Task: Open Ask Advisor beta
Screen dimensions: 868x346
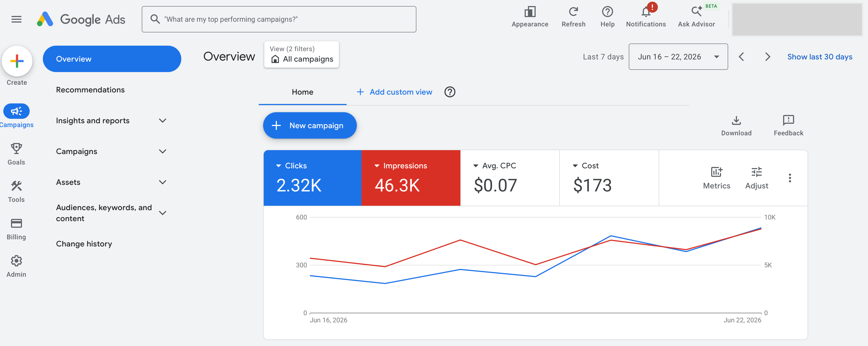Action: (696, 17)
